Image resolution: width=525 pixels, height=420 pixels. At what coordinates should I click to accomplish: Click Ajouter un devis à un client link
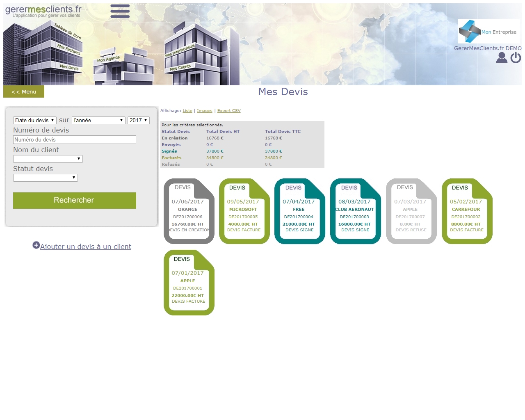86,247
